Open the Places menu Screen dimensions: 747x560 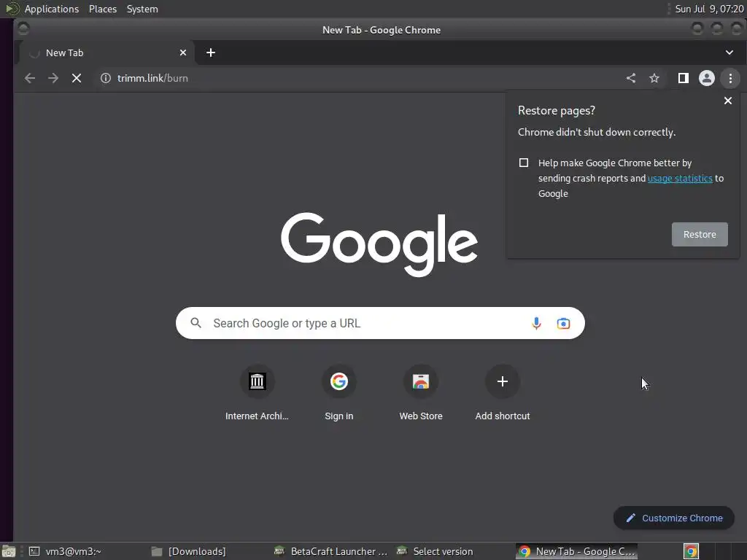[102, 9]
